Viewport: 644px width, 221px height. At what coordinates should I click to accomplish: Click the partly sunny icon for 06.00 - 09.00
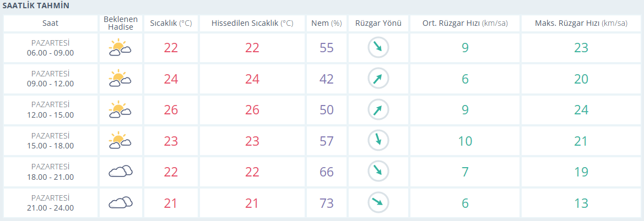point(120,48)
